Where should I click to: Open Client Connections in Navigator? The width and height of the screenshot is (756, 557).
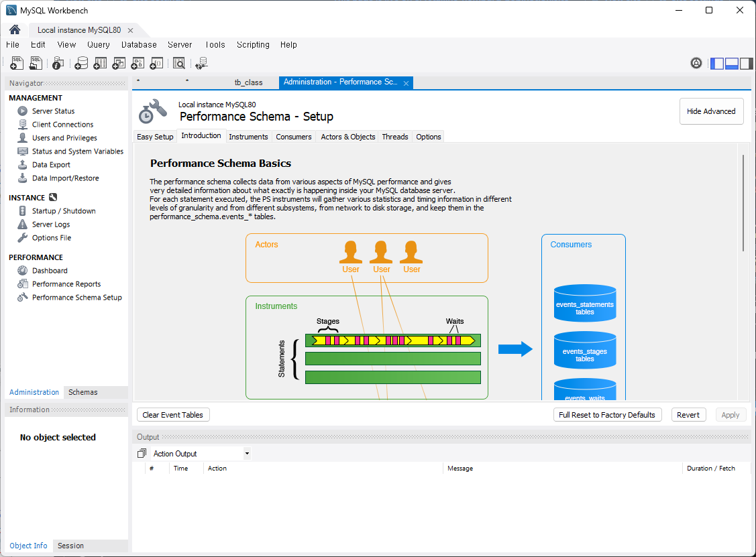[62, 124]
